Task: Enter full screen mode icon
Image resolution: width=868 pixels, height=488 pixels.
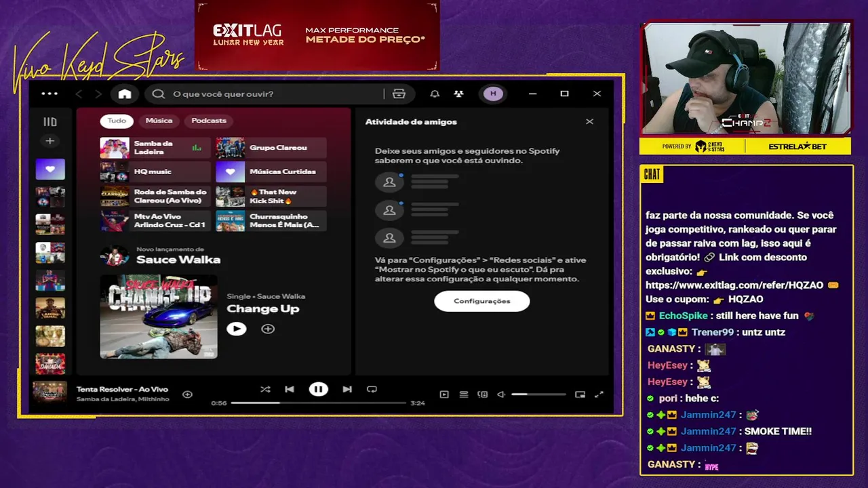Action: (599, 394)
